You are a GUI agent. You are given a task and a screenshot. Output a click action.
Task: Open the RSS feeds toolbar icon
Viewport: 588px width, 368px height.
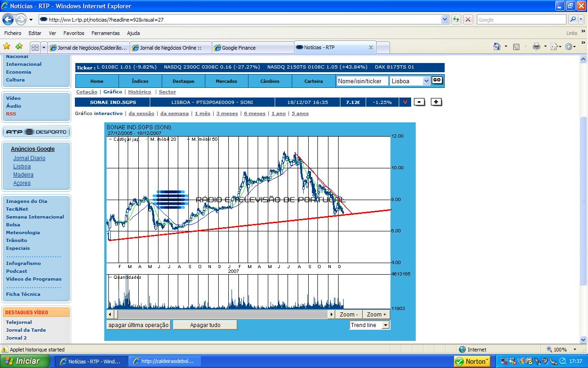pos(516,46)
